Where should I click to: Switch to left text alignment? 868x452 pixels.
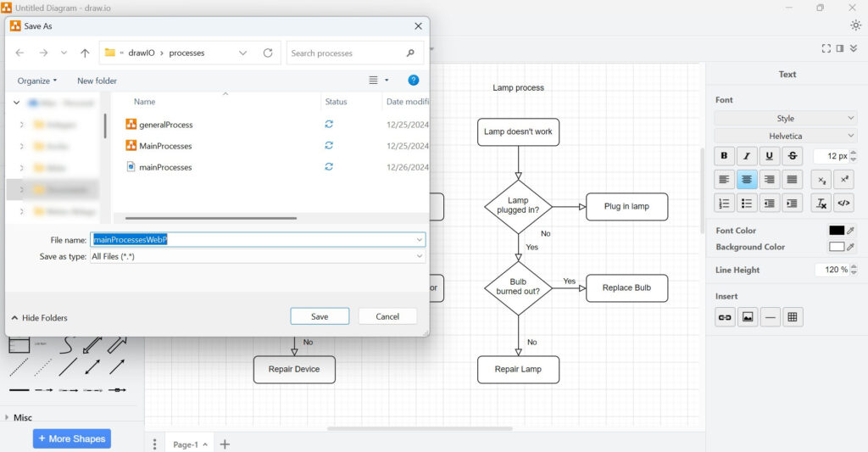pos(724,180)
